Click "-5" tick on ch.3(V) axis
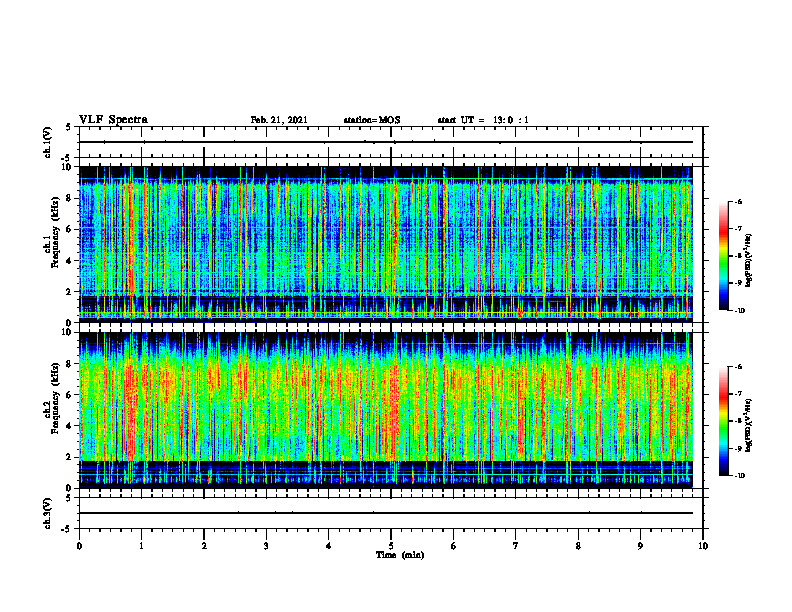792x612 pixels. tap(67, 529)
